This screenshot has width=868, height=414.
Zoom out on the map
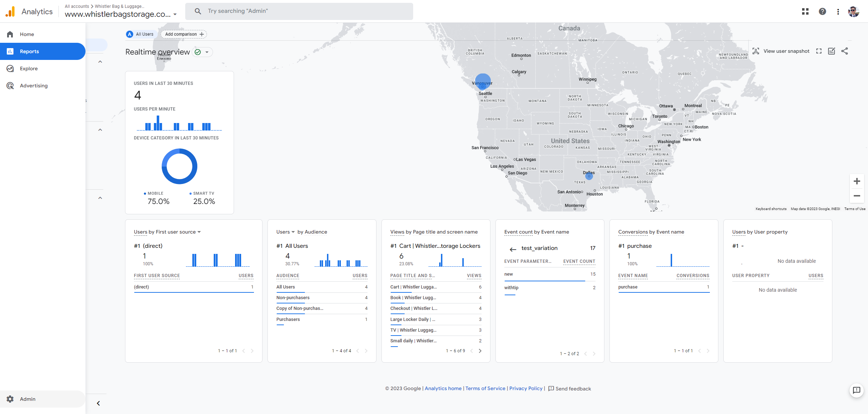[857, 196]
